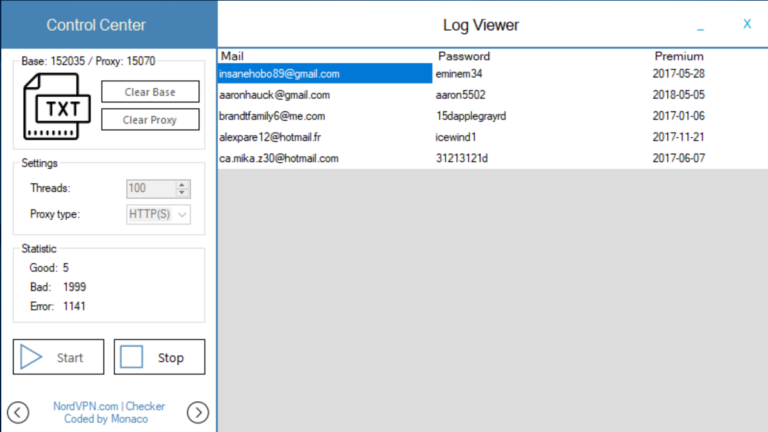Click the Mail column header
Image resolution: width=768 pixels, height=432 pixels.
[x=232, y=56]
